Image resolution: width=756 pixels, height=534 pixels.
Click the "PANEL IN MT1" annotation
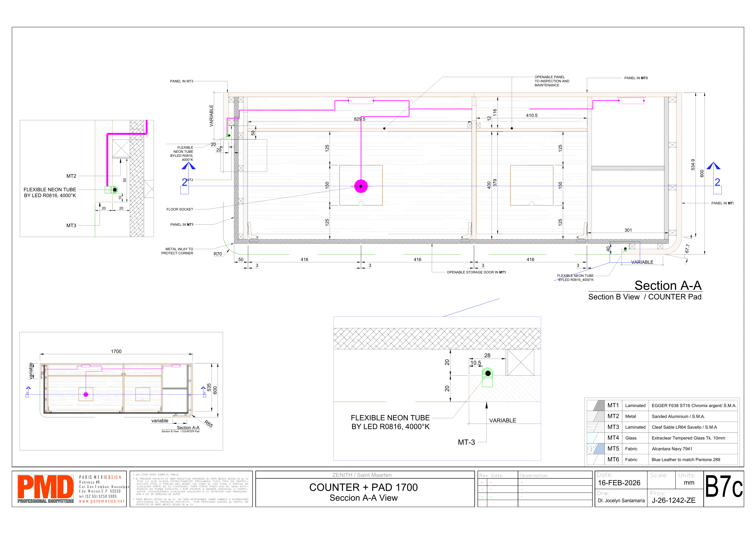coord(182,225)
